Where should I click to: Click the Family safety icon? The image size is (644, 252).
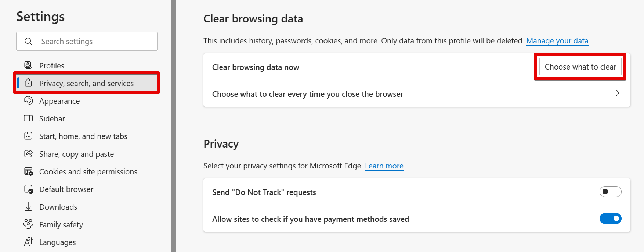point(28,224)
